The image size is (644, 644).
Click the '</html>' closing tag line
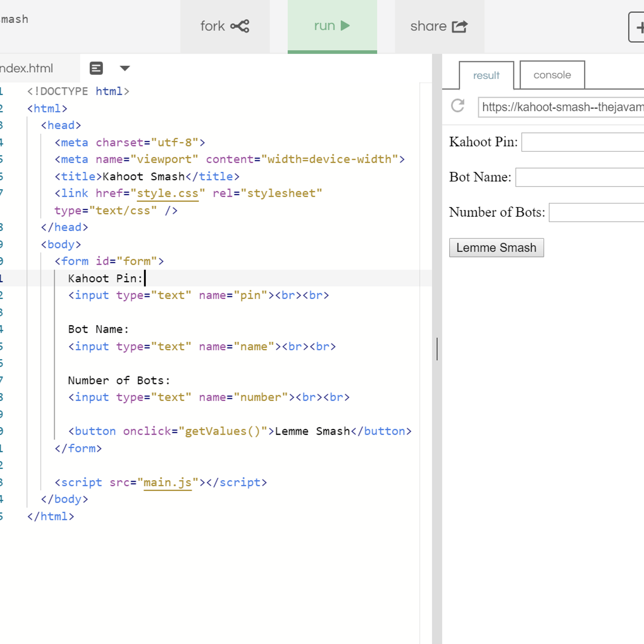[51, 516]
